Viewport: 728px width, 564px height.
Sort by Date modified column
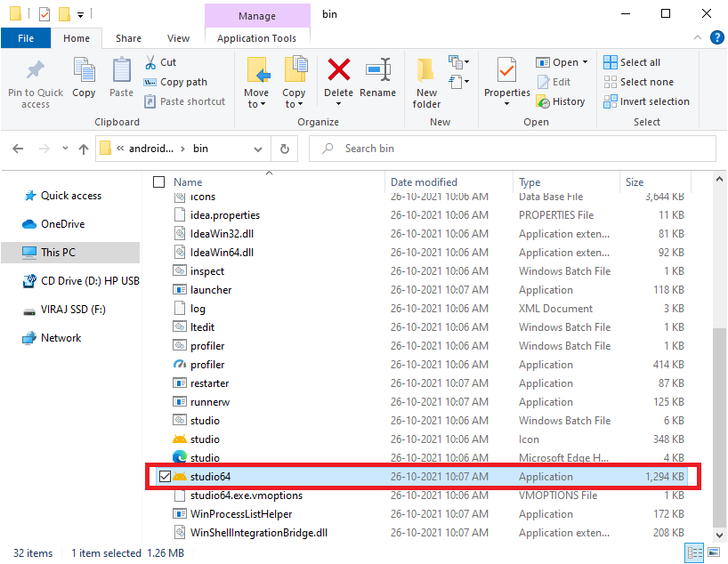[x=424, y=182]
